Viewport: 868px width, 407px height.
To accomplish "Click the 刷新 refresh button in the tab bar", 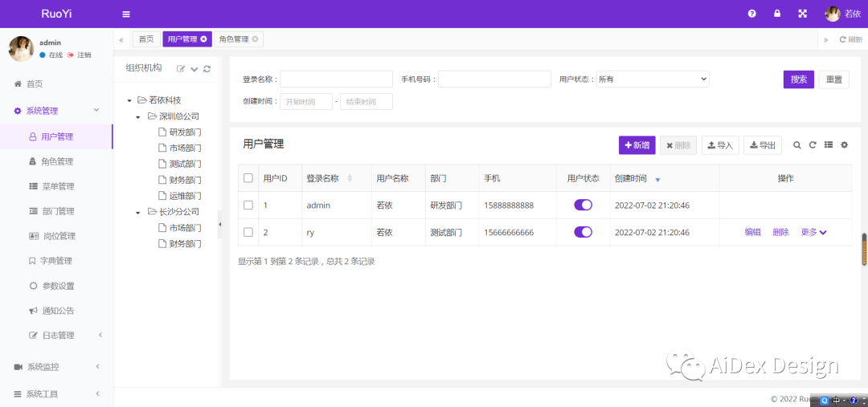I will (851, 39).
